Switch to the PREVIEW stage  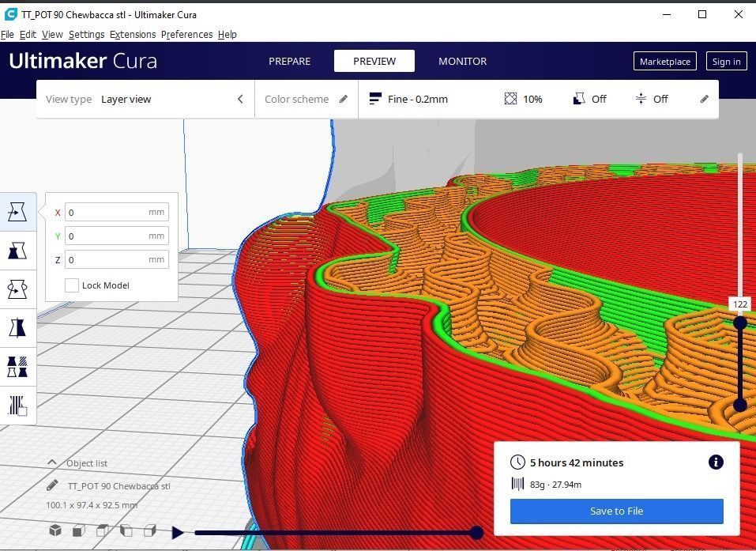[x=374, y=62]
